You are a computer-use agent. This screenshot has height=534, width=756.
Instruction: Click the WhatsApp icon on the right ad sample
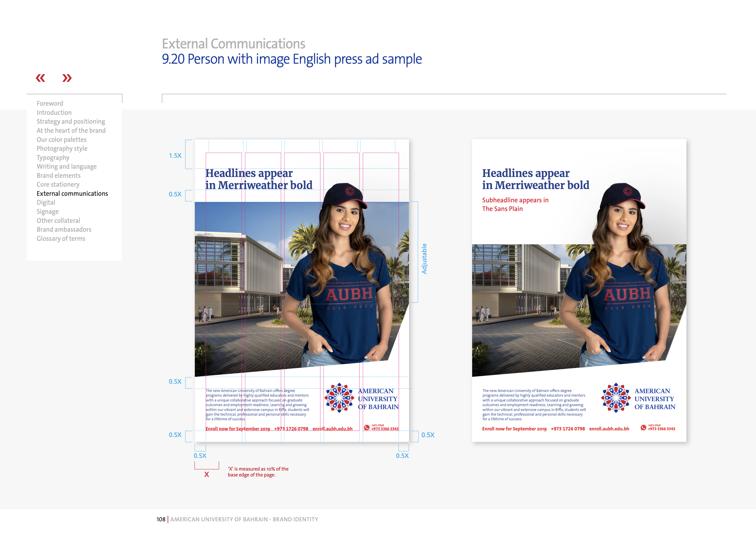pos(644,427)
